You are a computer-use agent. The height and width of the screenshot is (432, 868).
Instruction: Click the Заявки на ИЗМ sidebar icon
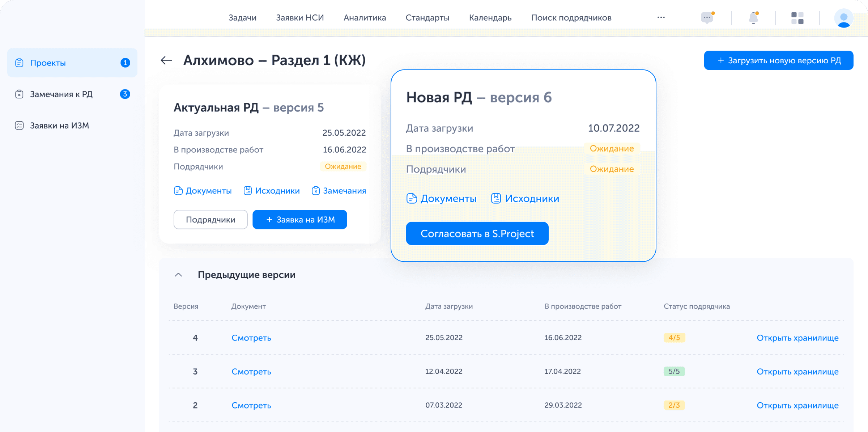pyautogui.click(x=20, y=126)
